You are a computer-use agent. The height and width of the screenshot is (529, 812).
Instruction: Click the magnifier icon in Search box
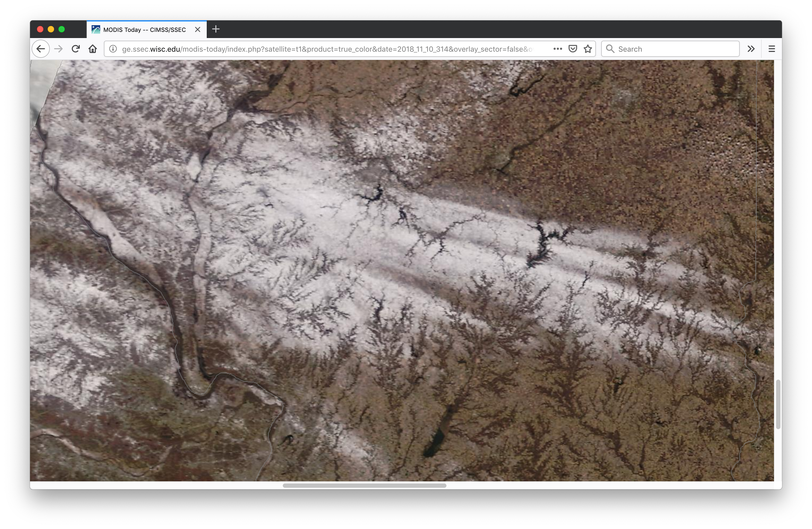[x=610, y=49]
